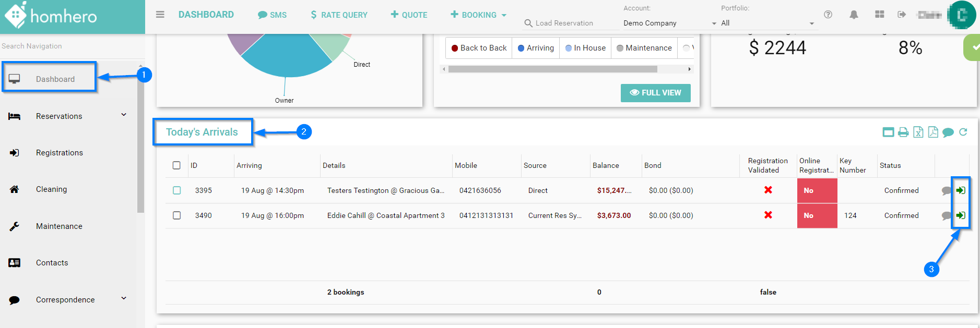This screenshot has height=328, width=980.
Task: Tick the checkbox for booking 3490
Action: (177, 215)
